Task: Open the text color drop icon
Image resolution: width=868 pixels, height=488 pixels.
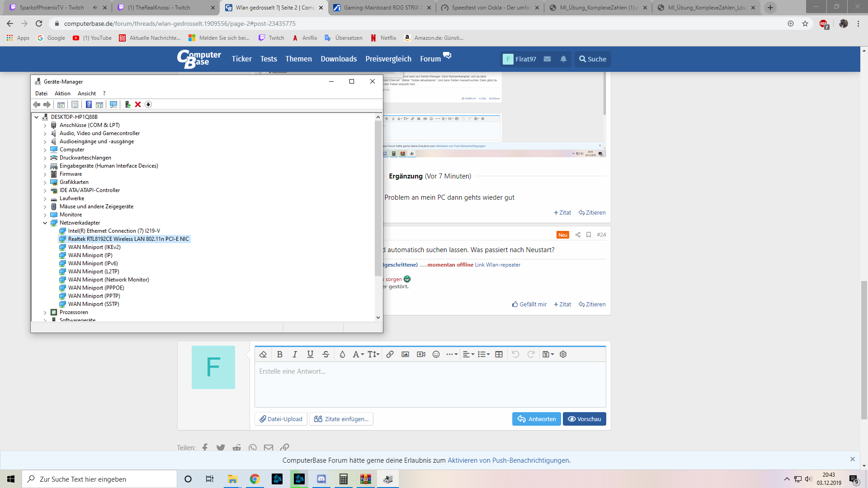Action: coord(342,354)
